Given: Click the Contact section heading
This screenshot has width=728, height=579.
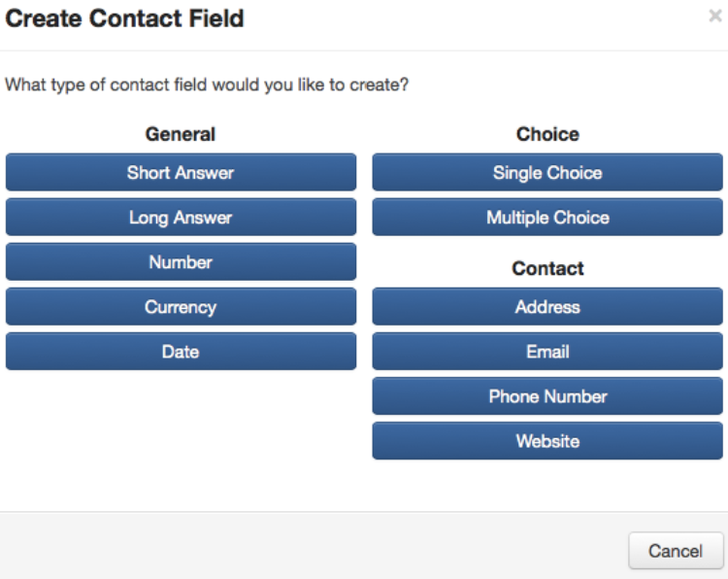Looking at the screenshot, I should (547, 268).
